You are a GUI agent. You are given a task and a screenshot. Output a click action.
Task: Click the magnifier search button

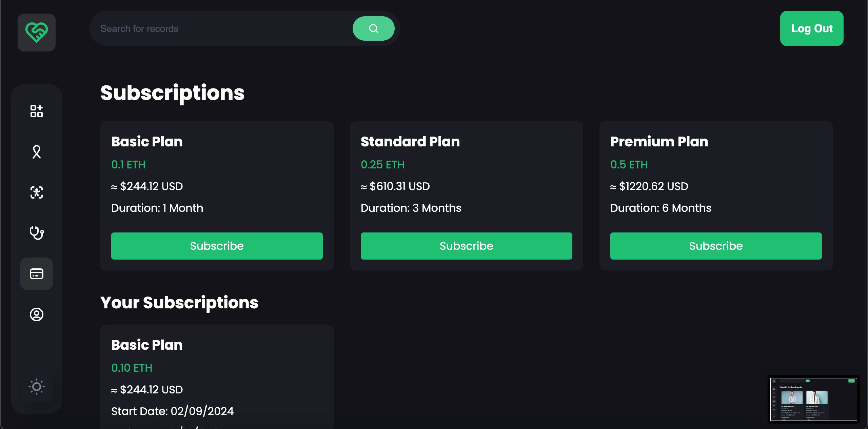374,28
